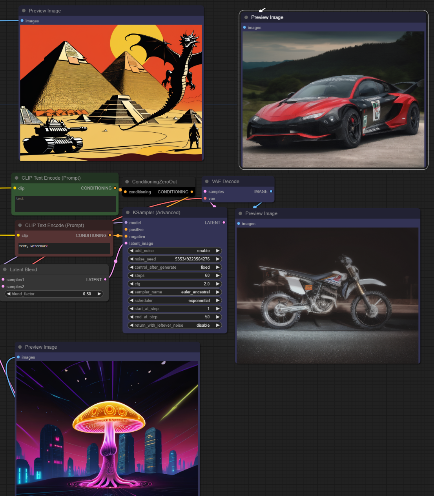The image size is (434, 504).
Task: Click the CONDITIONING output port on ConditioningZeroOut
Action: point(191,192)
